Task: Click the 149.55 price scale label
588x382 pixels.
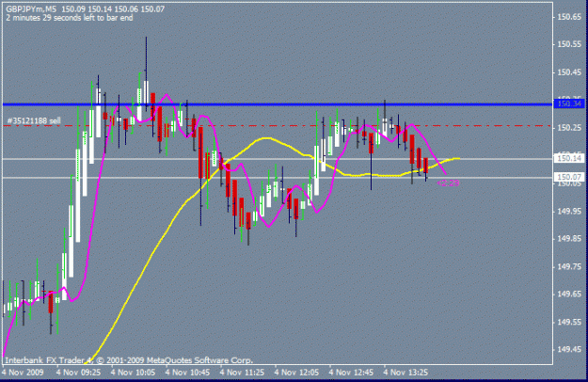Action: (569, 322)
